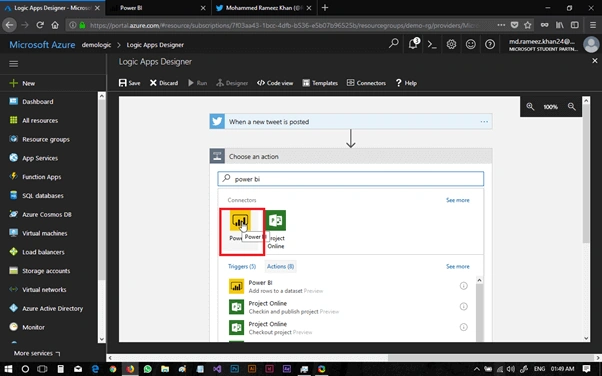Show info for Checkin and publish project
This screenshot has height=376, width=602.
tap(464, 306)
